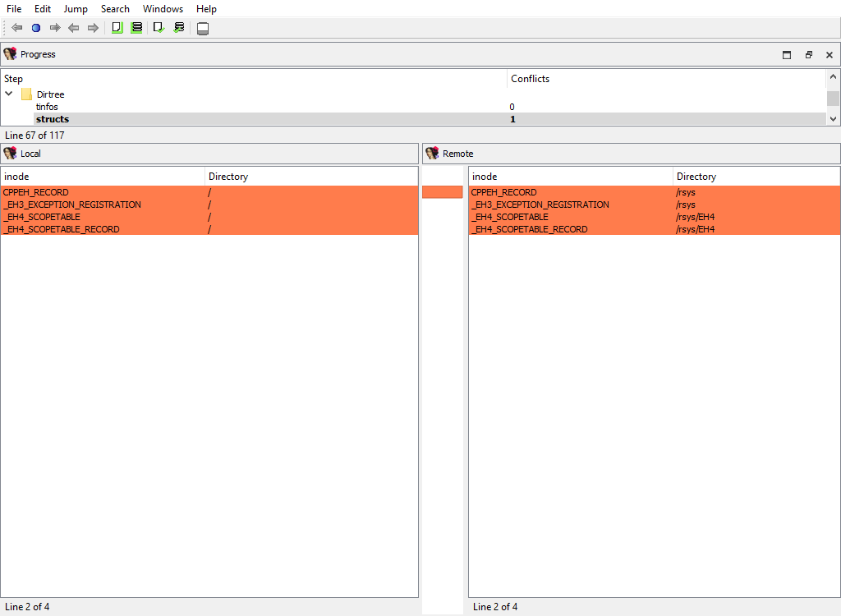
Task: Open the Jump menu
Action: coord(76,9)
